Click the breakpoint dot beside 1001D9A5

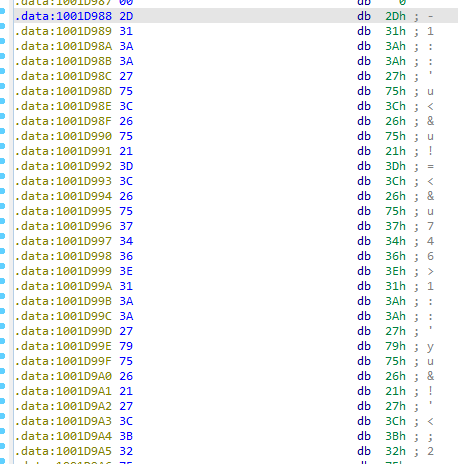pyautogui.click(x=2, y=446)
